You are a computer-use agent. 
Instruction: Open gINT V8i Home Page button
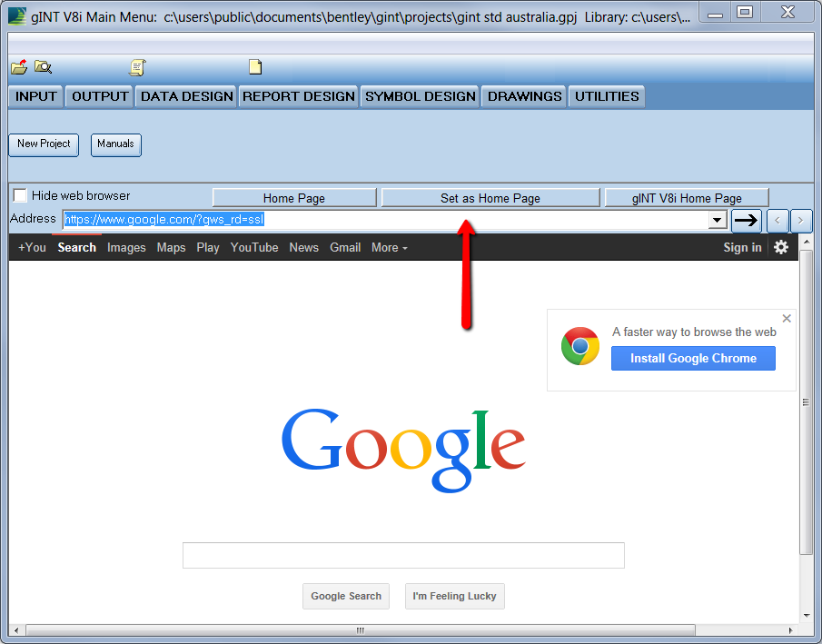tap(687, 198)
